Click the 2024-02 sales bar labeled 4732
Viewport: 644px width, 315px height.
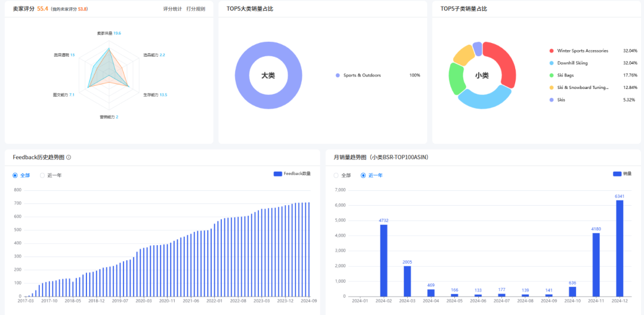(383, 260)
